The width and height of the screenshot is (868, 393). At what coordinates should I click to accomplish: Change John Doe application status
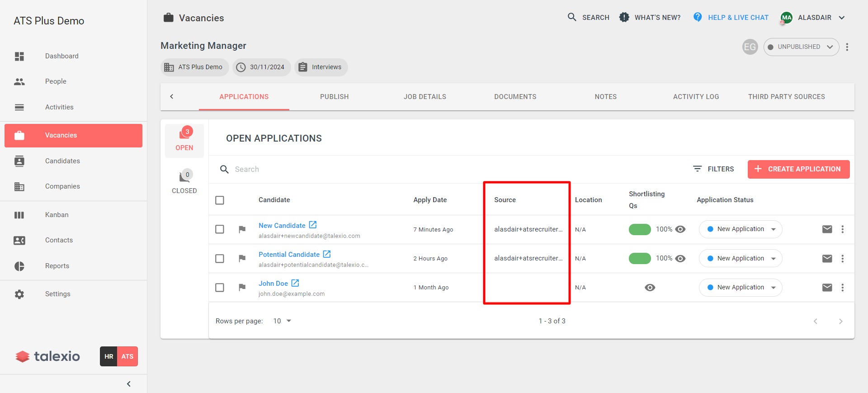[741, 287]
